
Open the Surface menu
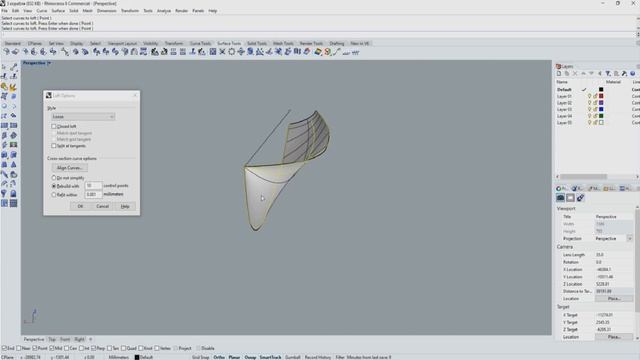pyautogui.click(x=58, y=11)
